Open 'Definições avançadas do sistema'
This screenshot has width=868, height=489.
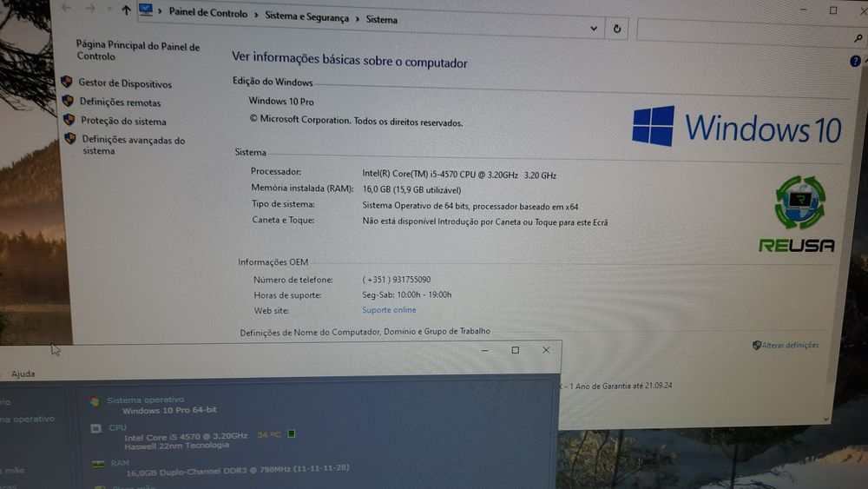click(134, 145)
